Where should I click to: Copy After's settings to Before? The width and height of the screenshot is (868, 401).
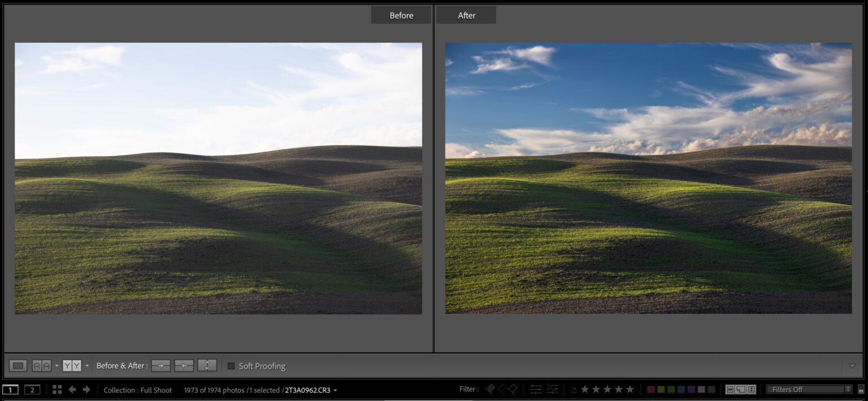pyautogui.click(x=184, y=365)
